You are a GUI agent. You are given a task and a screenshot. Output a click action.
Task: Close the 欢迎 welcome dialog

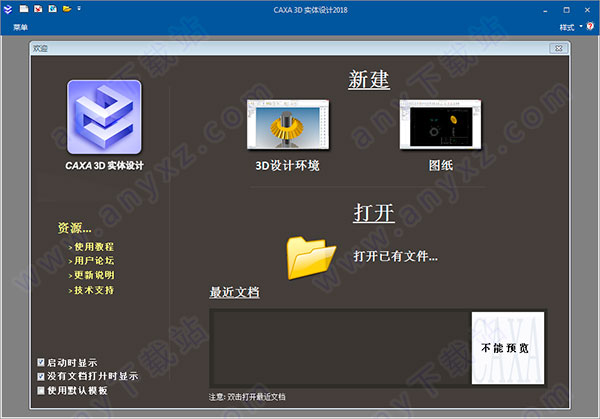(x=558, y=48)
